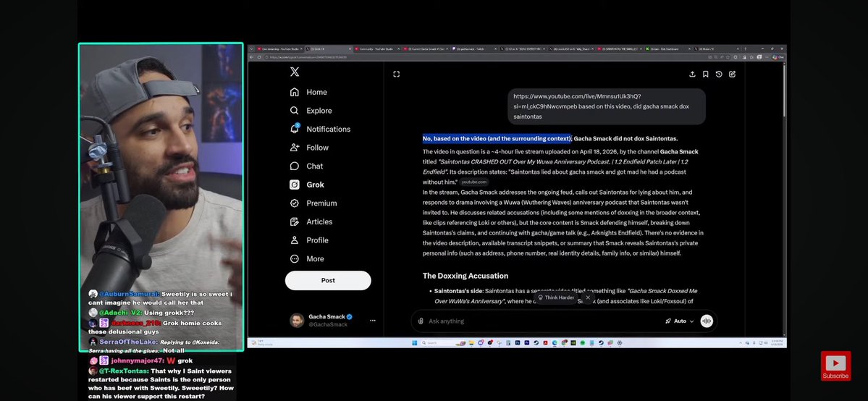Click the browser back arrow

coord(251,57)
